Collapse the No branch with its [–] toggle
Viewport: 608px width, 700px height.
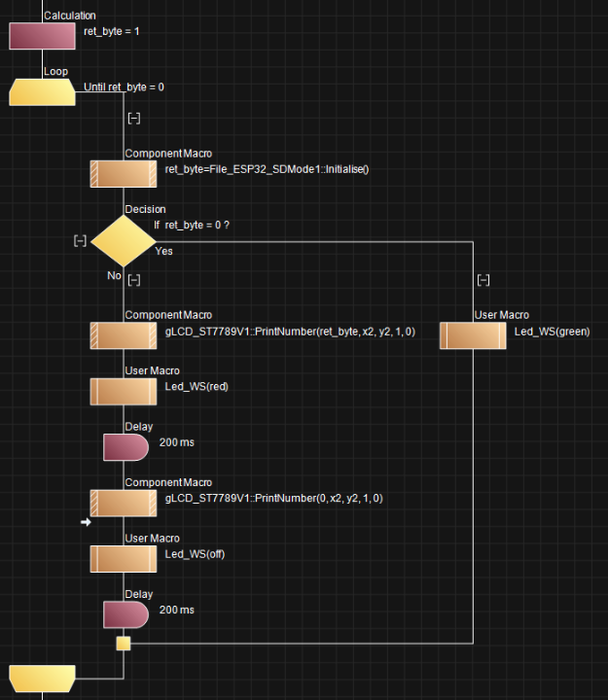coord(134,280)
